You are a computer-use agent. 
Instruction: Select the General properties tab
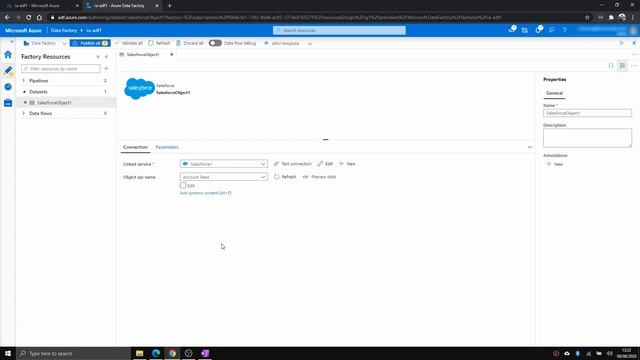point(554,93)
